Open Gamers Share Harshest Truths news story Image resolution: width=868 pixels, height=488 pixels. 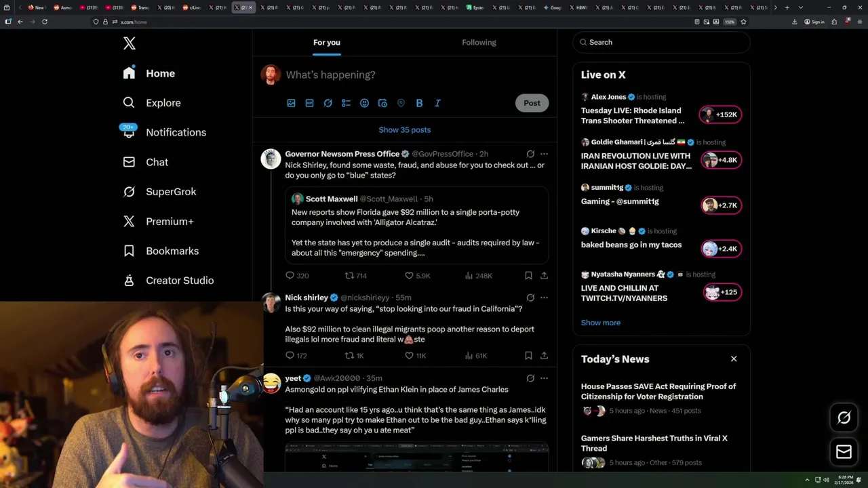pyautogui.click(x=661, y=451)
